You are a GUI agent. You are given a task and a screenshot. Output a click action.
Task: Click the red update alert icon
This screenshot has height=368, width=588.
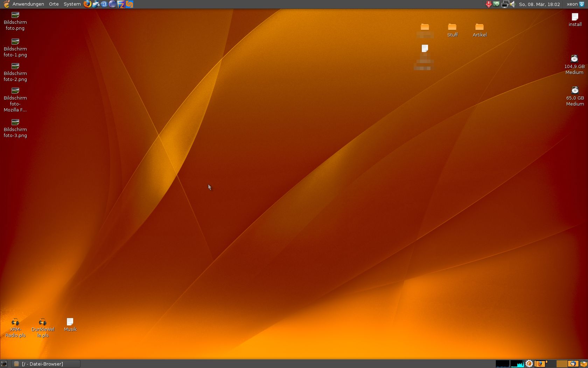coord(489,4)
